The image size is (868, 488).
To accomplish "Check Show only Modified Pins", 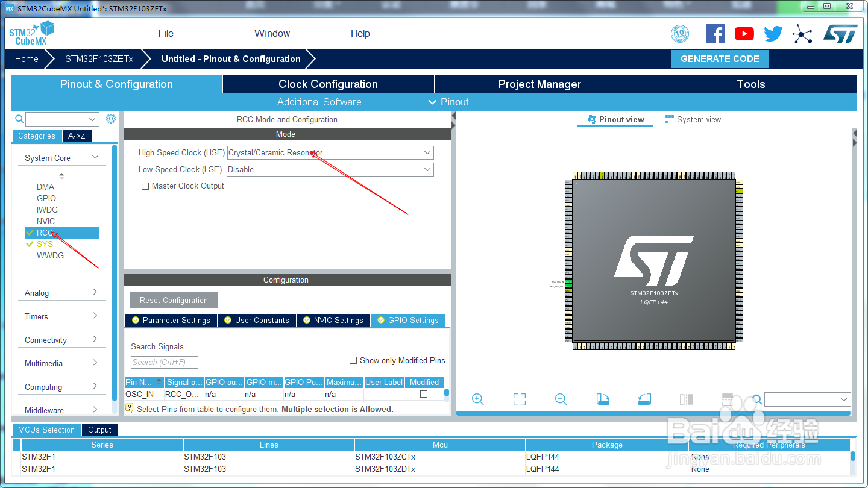I will click(x=353, y=360).
